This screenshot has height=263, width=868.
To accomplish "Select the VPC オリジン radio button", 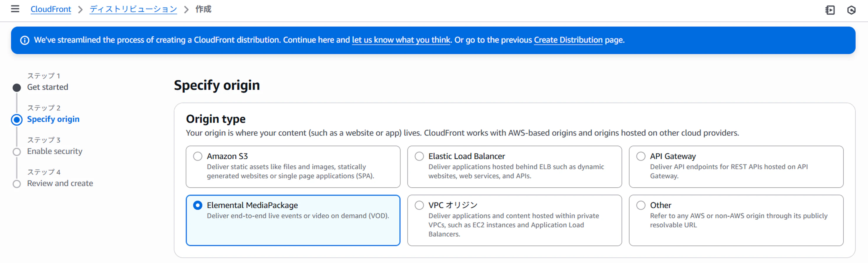I will click(x=419, y=206).
